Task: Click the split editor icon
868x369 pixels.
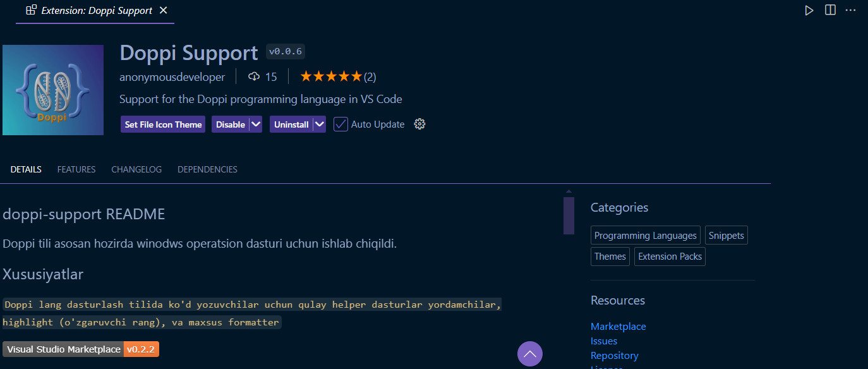Action: coord(830,10)
